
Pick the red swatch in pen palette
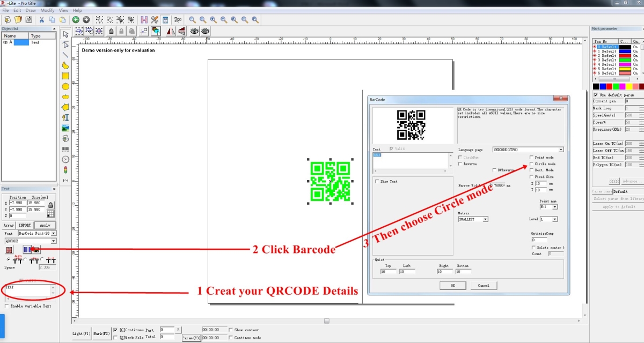pyautogui.click(x=609, y=86)
